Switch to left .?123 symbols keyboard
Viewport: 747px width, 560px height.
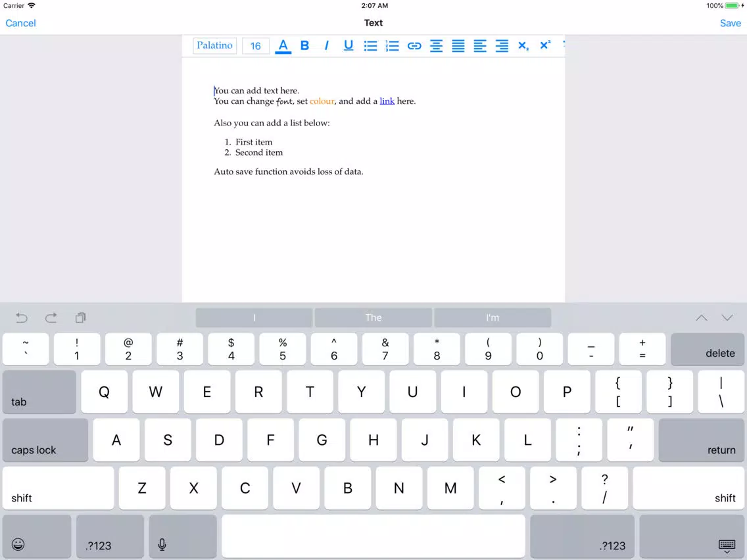[110, 536]
